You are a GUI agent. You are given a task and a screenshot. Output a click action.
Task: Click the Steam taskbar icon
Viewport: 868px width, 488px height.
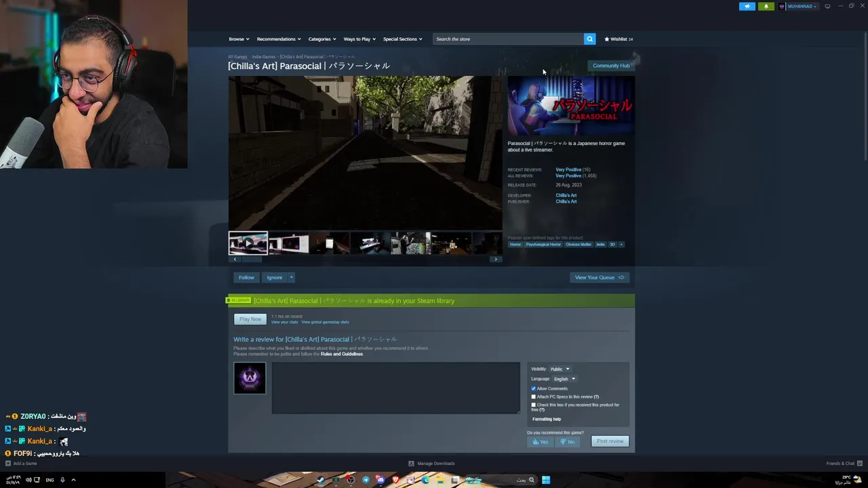coord(321,480)
